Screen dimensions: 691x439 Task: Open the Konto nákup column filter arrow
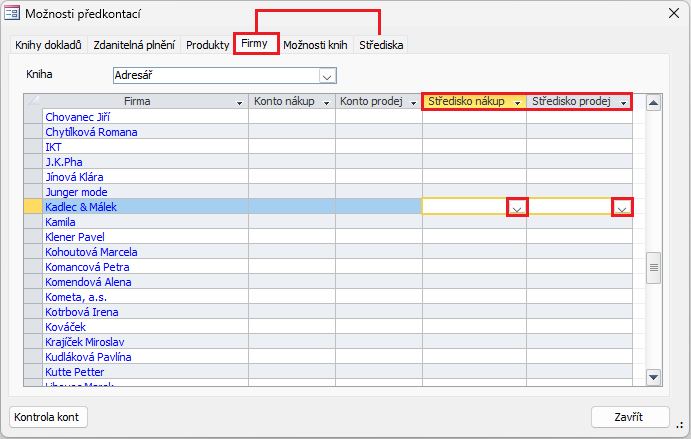point(326,103)
